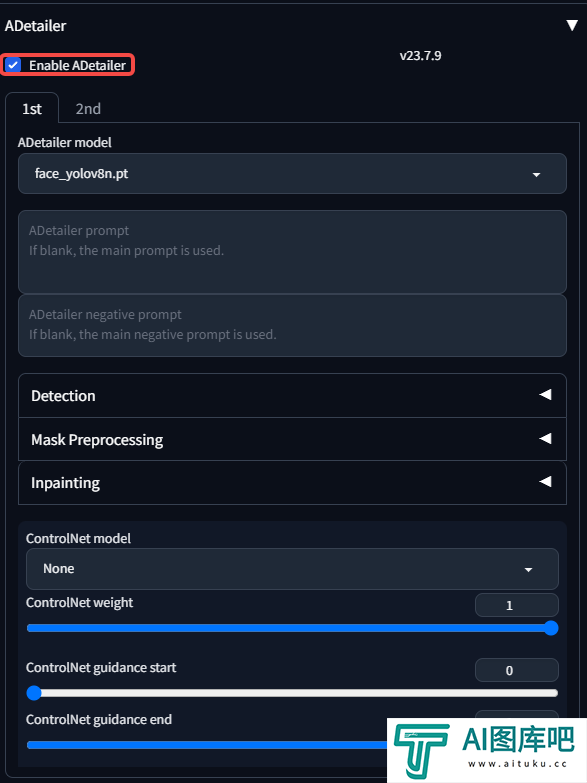The width and height of the screenshot is (587, 783).
Task: Open the face_yolov8n.pt model dropdown
Action: (x=292, y=173)
